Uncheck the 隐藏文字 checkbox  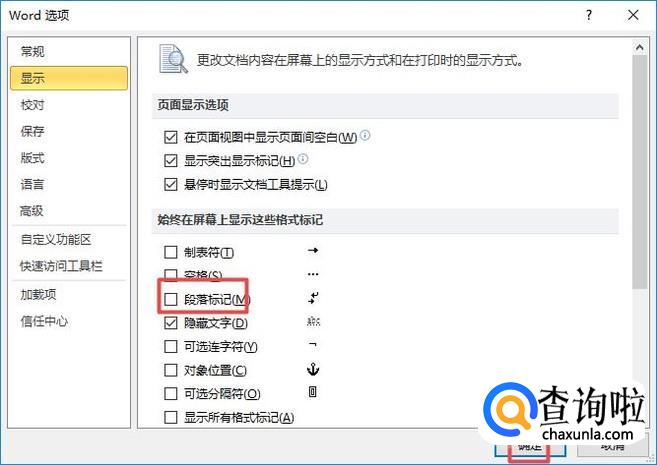[171, 323]
